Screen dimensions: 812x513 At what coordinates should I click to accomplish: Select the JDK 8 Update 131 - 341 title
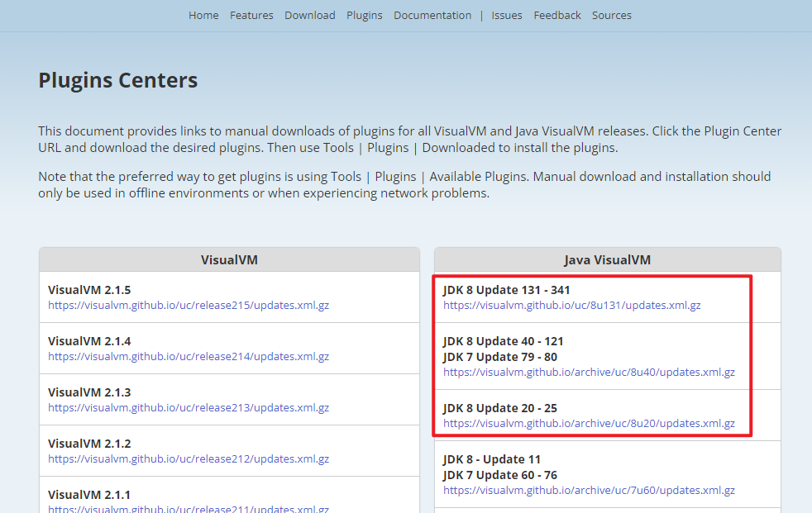tap(506, 290)
